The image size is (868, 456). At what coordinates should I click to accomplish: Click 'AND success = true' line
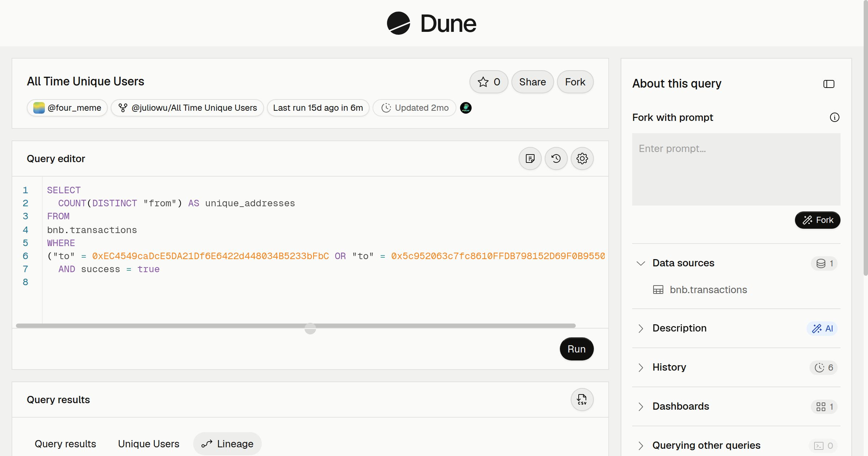[x=109, y=269]
